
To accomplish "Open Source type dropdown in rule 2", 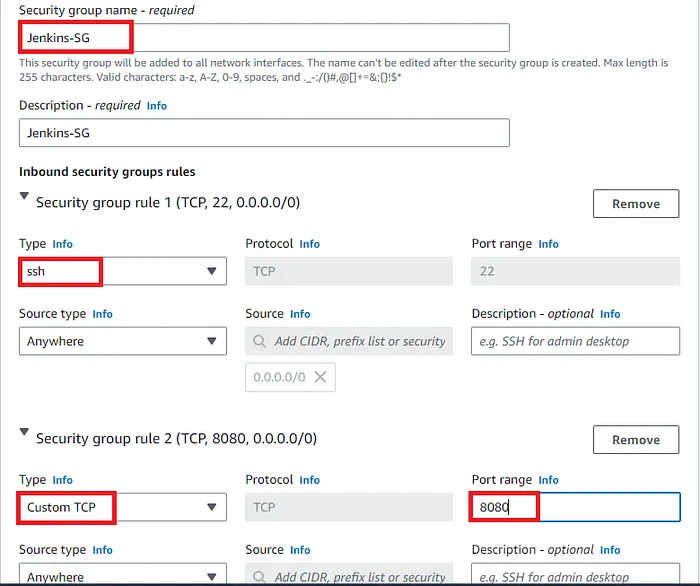I will click(123, 574).
